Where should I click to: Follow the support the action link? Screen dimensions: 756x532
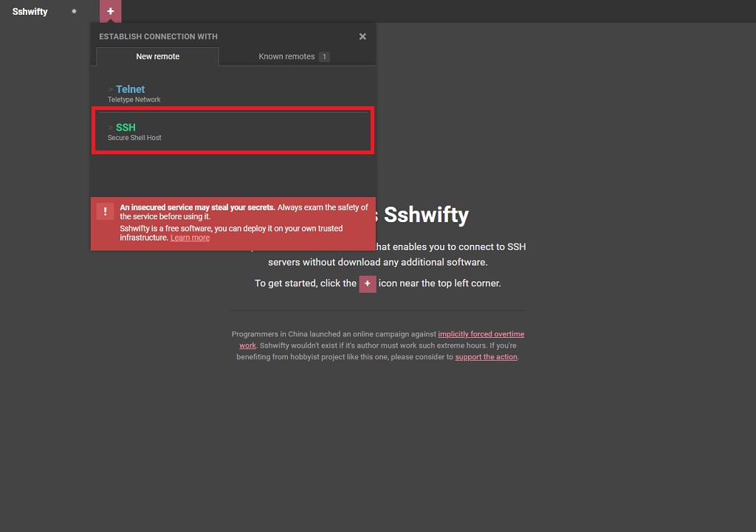[x=486, y=357]
